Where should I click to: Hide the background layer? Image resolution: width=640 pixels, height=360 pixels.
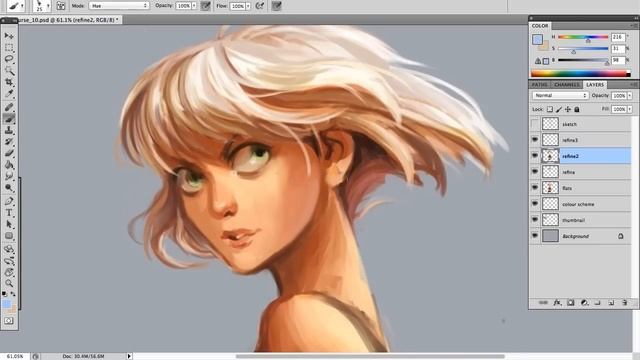tap(535, 236)
